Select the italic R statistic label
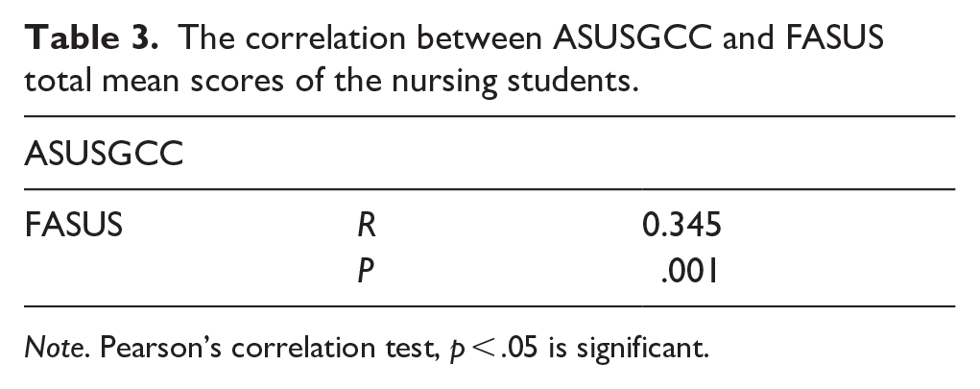The width and height of the screenshot is (980, 389). point(367,225)
